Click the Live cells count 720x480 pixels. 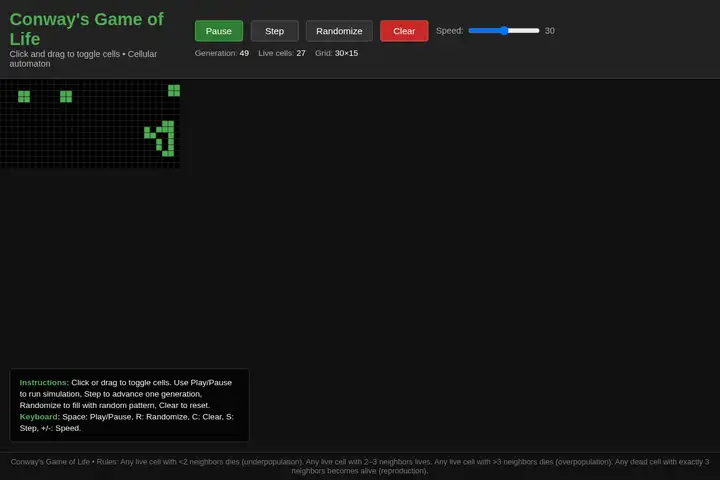[282, 53]
